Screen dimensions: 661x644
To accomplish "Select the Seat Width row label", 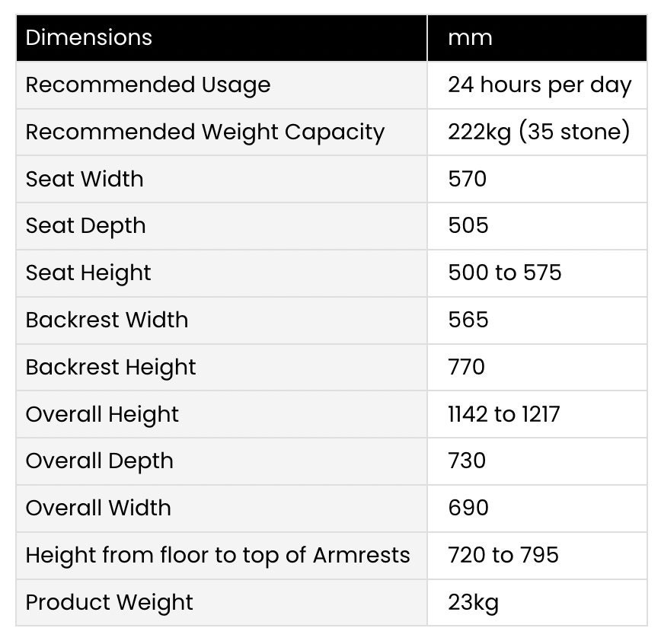I will click(85, 179).
